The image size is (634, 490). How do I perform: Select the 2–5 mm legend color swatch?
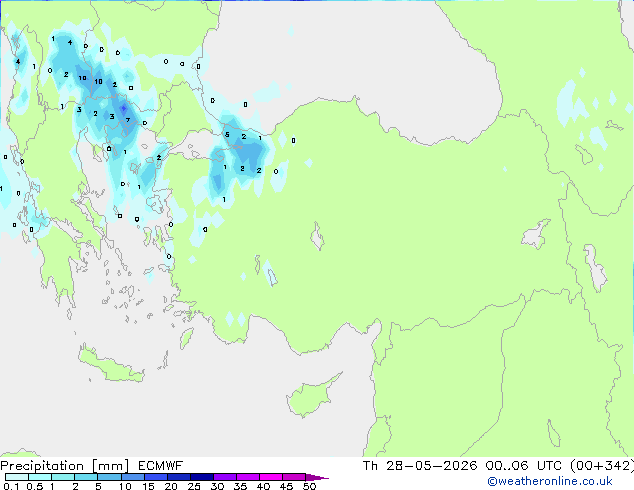pyautogui.click(x=86, y=477)
